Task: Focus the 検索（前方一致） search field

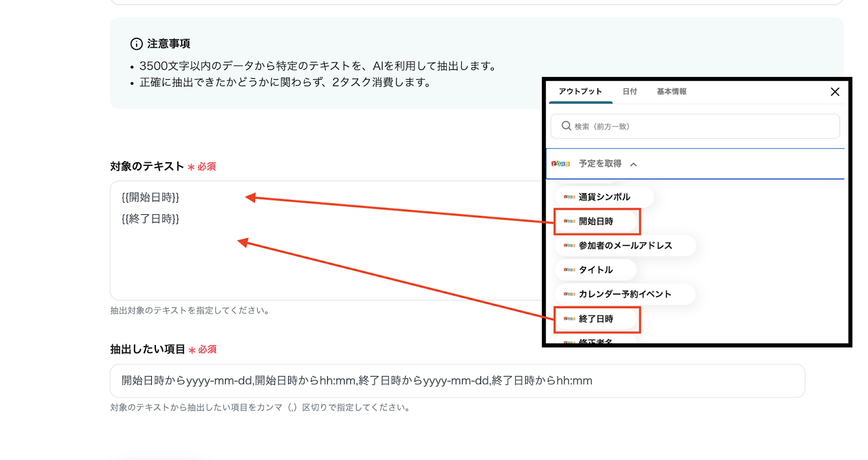Action: [x=695, y=126]
